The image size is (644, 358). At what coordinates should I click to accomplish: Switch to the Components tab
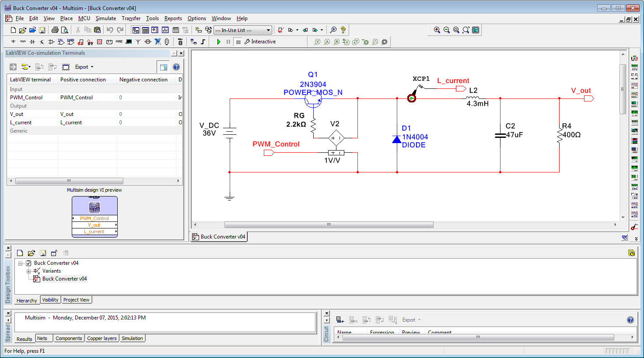[69, 338]
